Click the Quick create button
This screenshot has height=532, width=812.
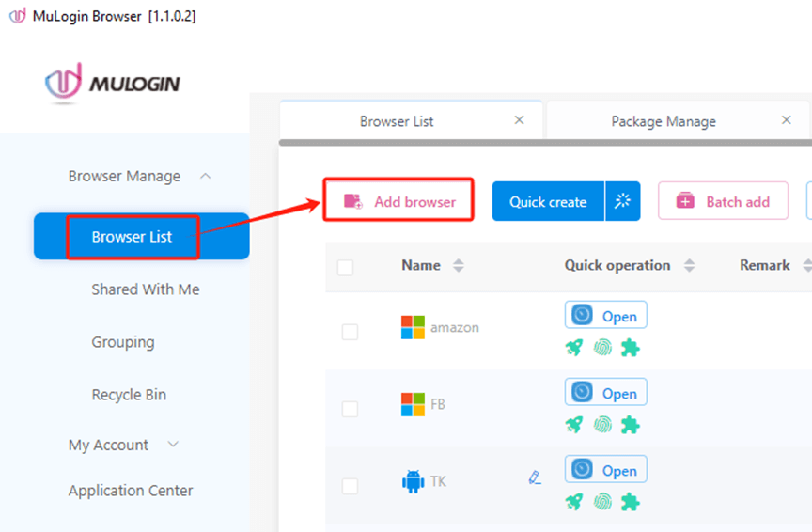tap(548, 201)
